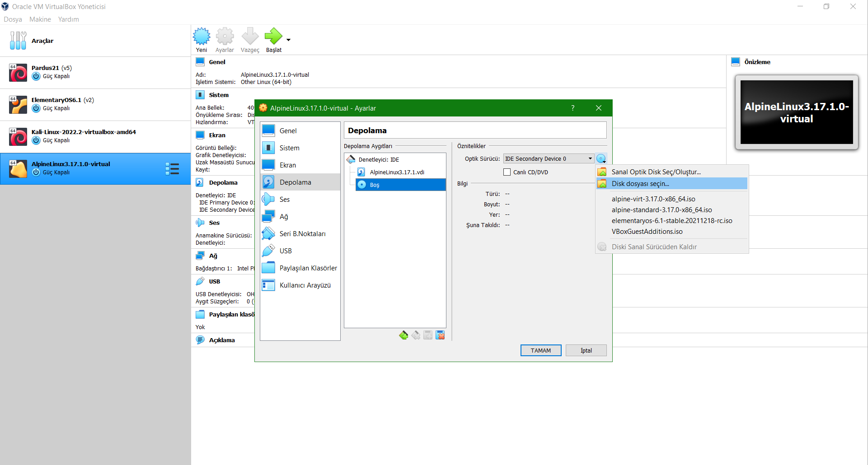Click the Ekran section header in the details pane

click(217, 135)
